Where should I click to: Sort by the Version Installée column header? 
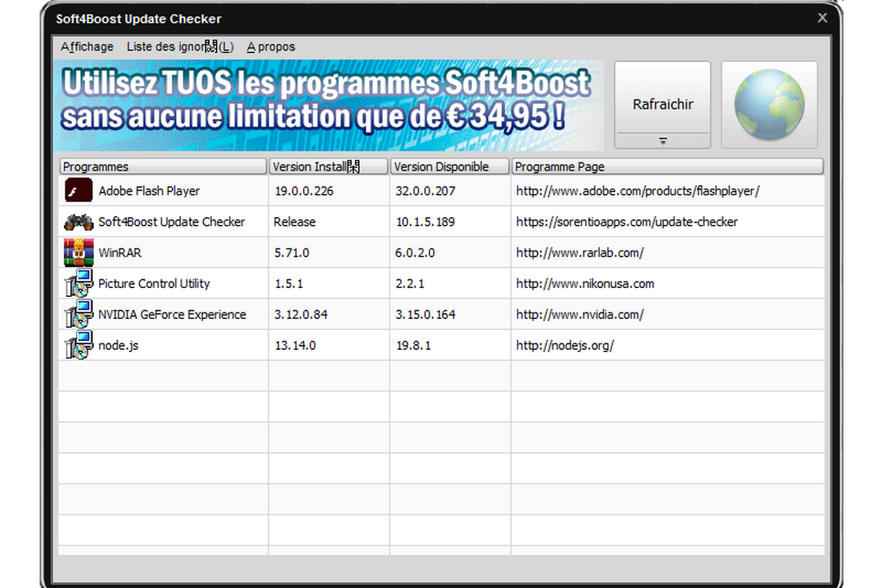pyautogui.click(x=329, y=167)
